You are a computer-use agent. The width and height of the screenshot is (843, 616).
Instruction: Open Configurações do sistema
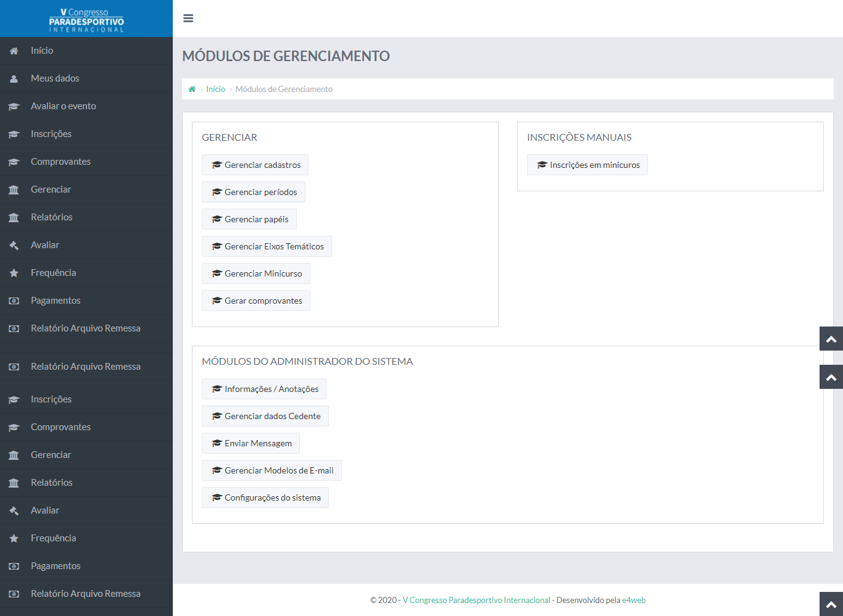[265, 497]
